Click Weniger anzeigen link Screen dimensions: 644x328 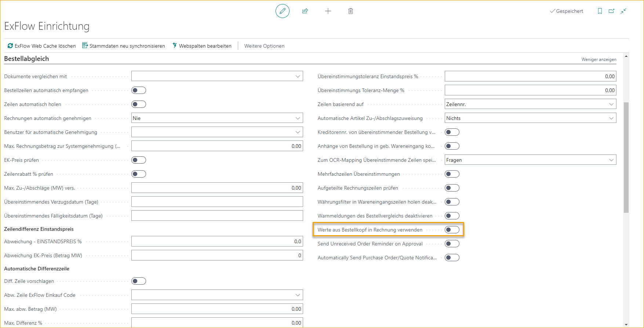(599, 59)
